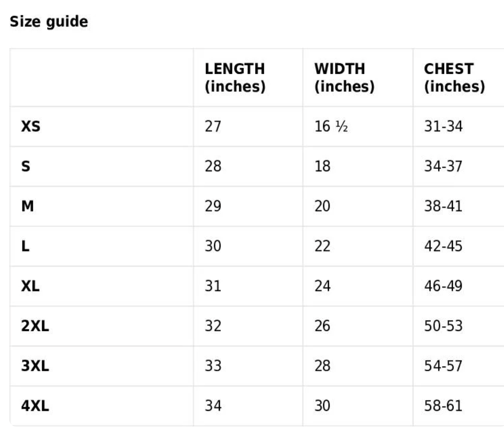Click width value 24 for XL
Viewport: 504px width, 434px height.
pyautogui.click(x=322, y=286)
